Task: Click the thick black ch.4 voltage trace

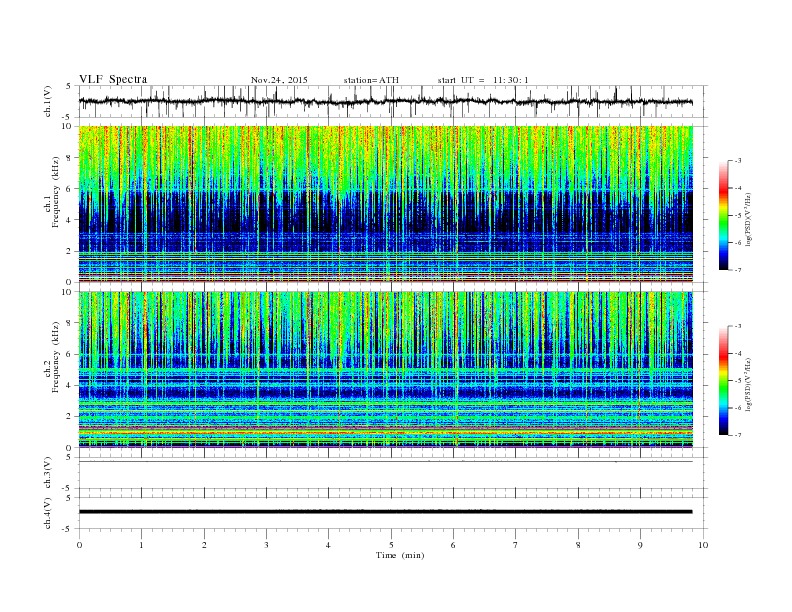Action: pos(386,512)
